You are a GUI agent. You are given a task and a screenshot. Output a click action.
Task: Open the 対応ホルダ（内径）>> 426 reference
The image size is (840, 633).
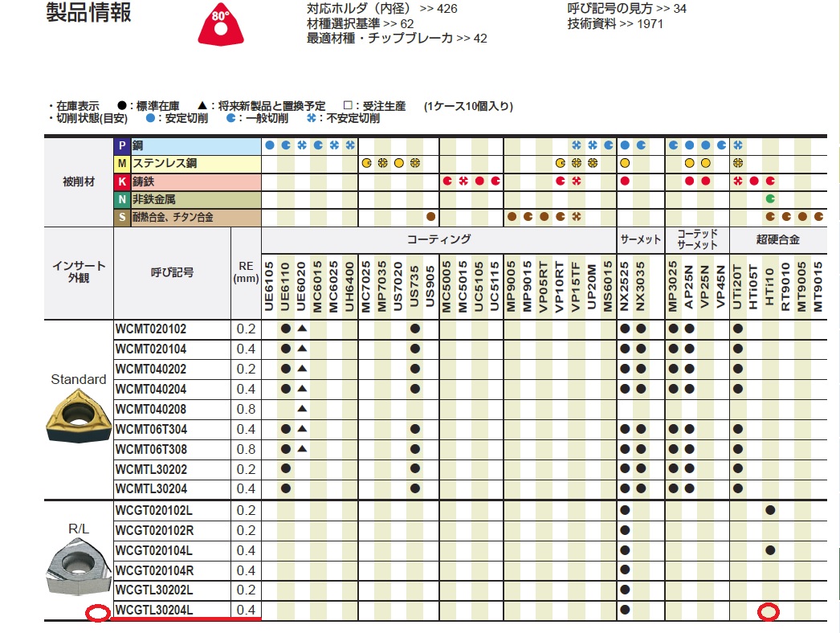(x=382, y=9)
